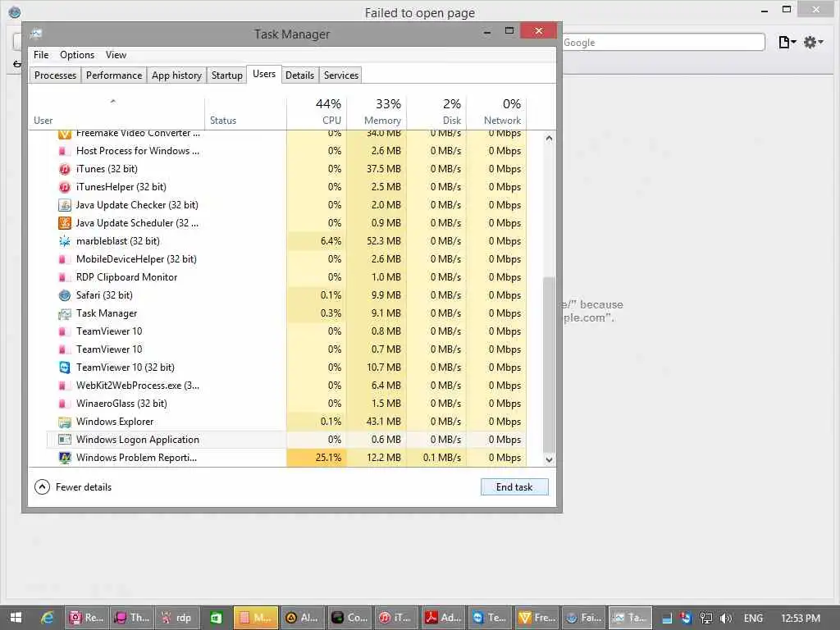This screenshot has width=840, height=630.
Task: Click the 12:53 PM taskbar clock
Action: (x=801, y=619)
